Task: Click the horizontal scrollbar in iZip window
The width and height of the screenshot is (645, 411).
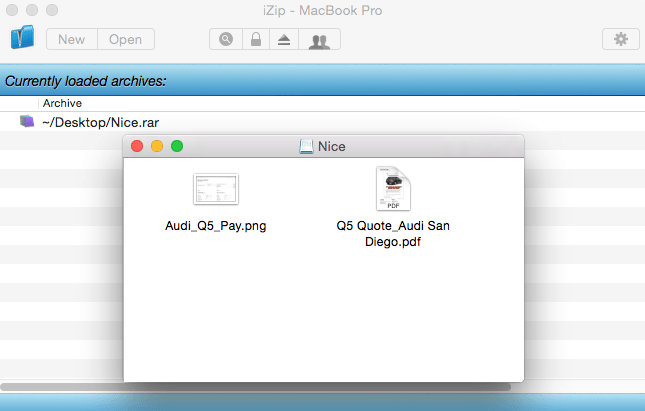Action: [255, 387]
